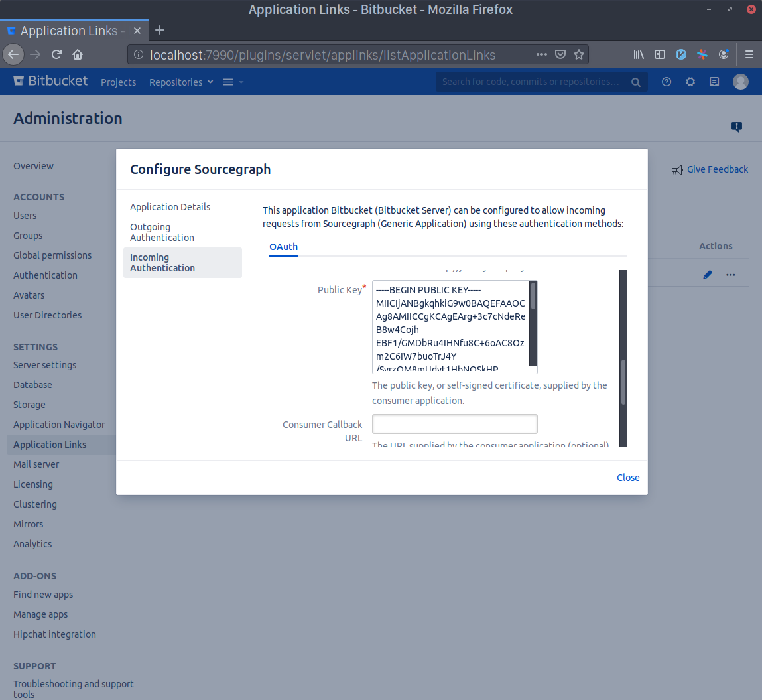Open the user profile avatar menu
This screenshot has width=762, height=700.
(x=741, y=82)
